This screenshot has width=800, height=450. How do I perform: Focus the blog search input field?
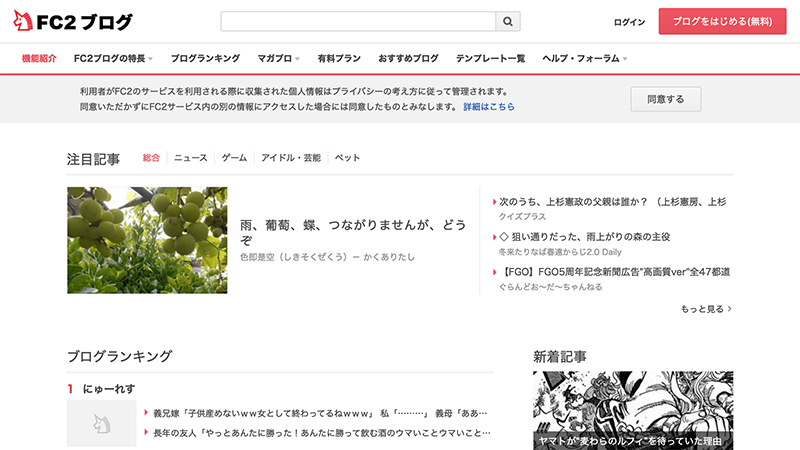click(x=358, y=21)
